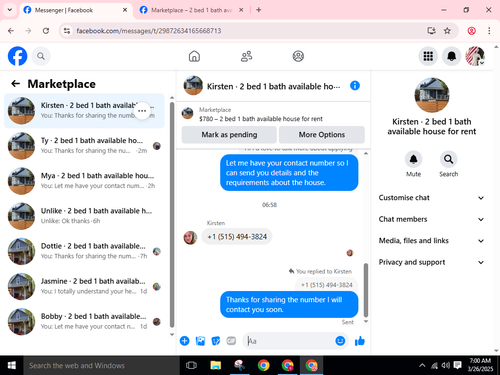The height and width of the screenshot is (375, 500).
Task: Click the browser back arrow
Action: 11,31
